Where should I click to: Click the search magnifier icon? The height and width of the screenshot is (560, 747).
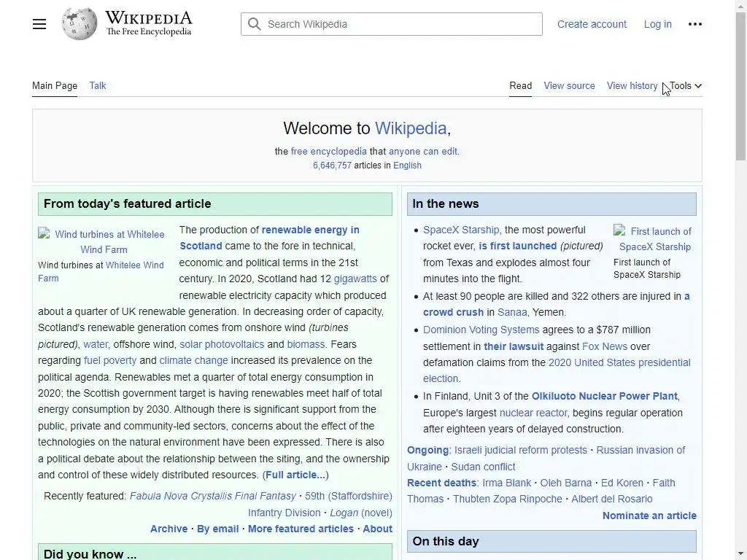[x=255, y=24]
